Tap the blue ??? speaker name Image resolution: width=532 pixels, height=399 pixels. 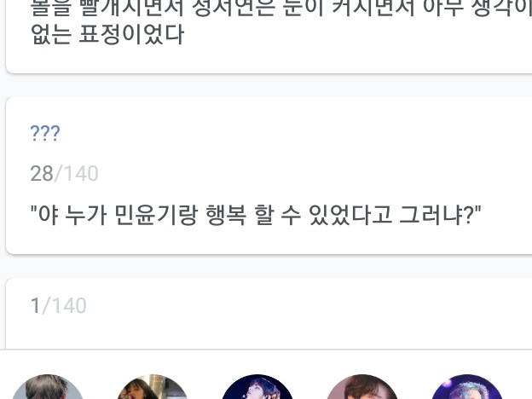(45, 133)
